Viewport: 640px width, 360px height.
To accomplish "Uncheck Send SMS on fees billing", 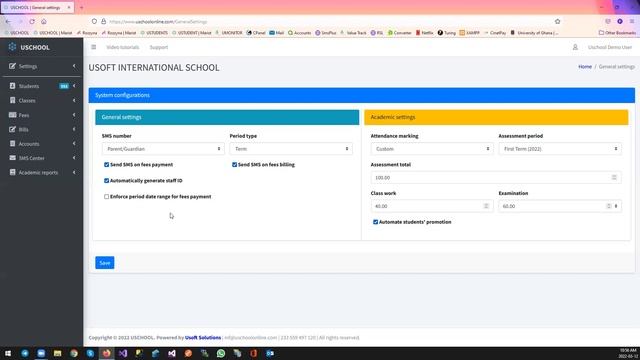I will coord(234,164).
